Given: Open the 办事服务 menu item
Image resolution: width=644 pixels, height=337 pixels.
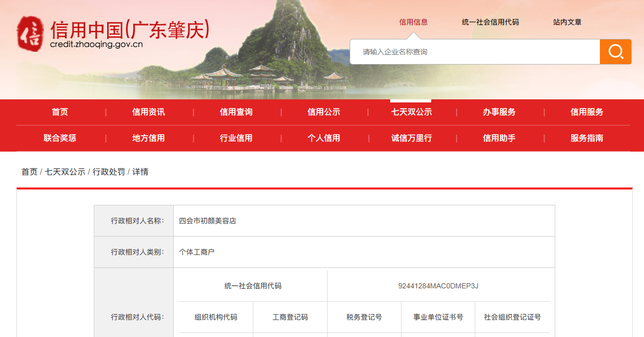Looking at the screenshot, I should (x=499, y=112).
